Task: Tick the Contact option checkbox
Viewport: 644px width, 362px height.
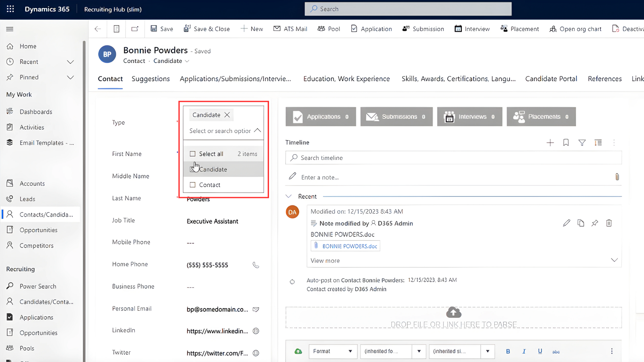Action: 193,185
